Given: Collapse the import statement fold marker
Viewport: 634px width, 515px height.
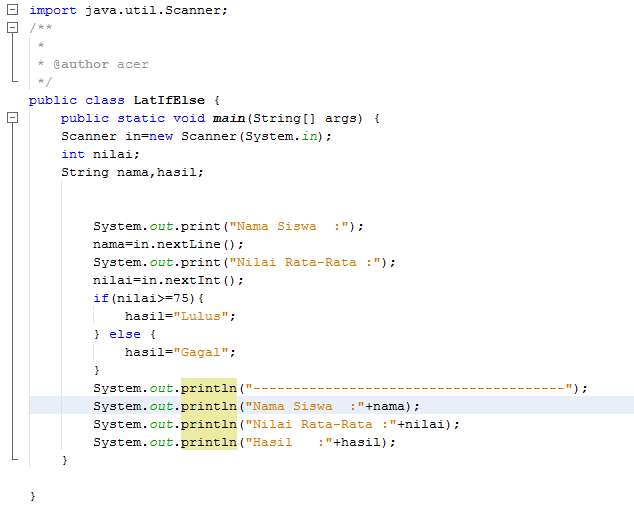Looking at the screenshot, I should [x=13, y=9].
